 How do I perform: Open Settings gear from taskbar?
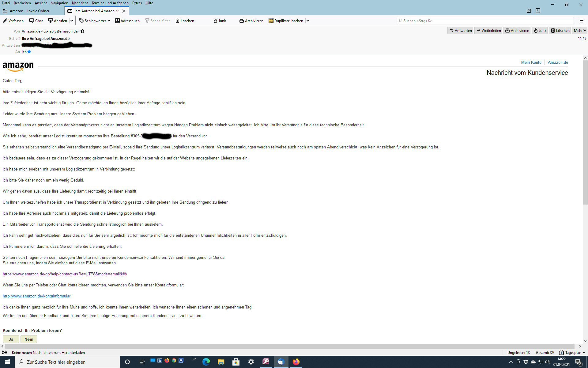coord(251,362)
